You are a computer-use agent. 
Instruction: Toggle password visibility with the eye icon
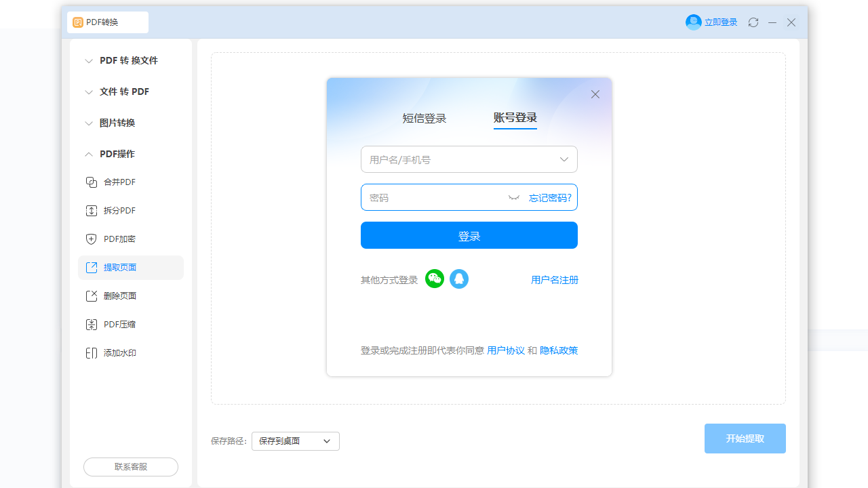click(x=513, y=197)
